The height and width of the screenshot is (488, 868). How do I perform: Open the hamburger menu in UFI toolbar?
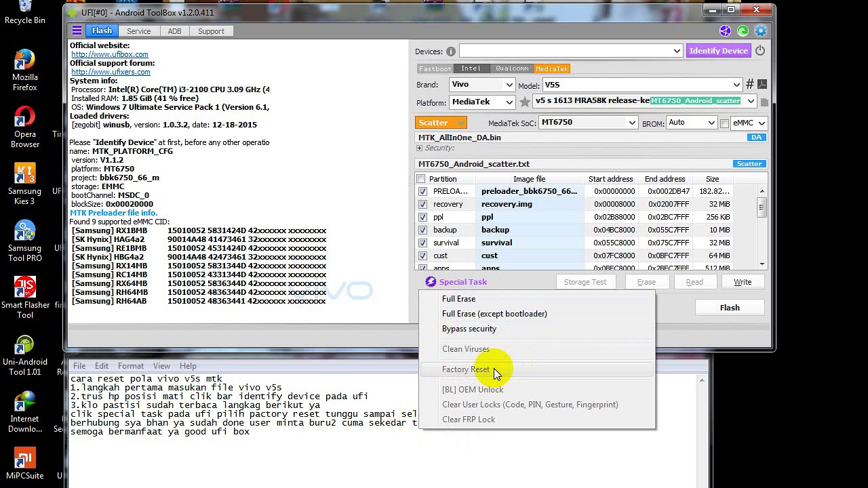77,31
